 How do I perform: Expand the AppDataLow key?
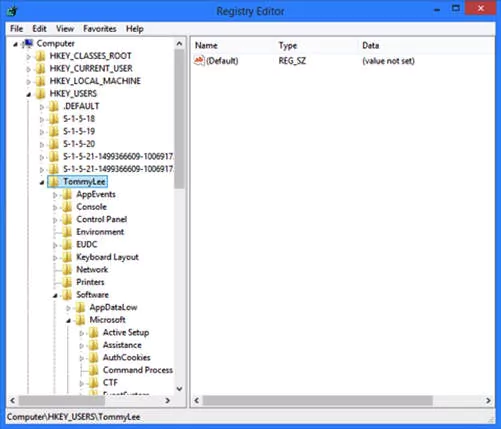point(68,308)
